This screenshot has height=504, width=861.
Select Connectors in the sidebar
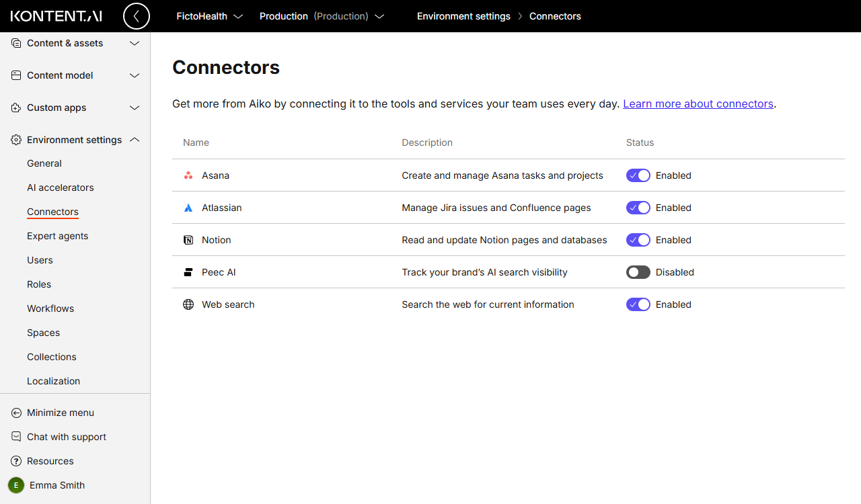tap(52, 212)
